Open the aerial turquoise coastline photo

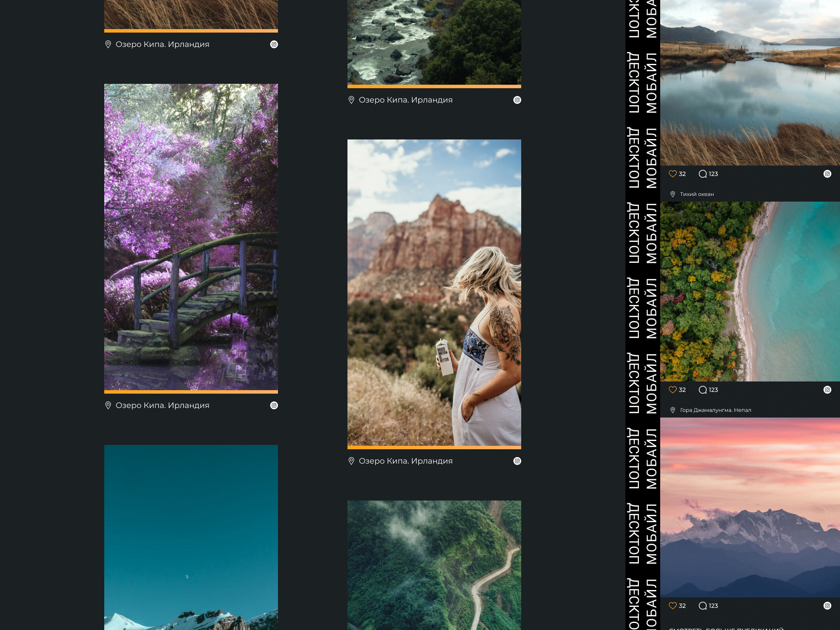pos(750,291)
